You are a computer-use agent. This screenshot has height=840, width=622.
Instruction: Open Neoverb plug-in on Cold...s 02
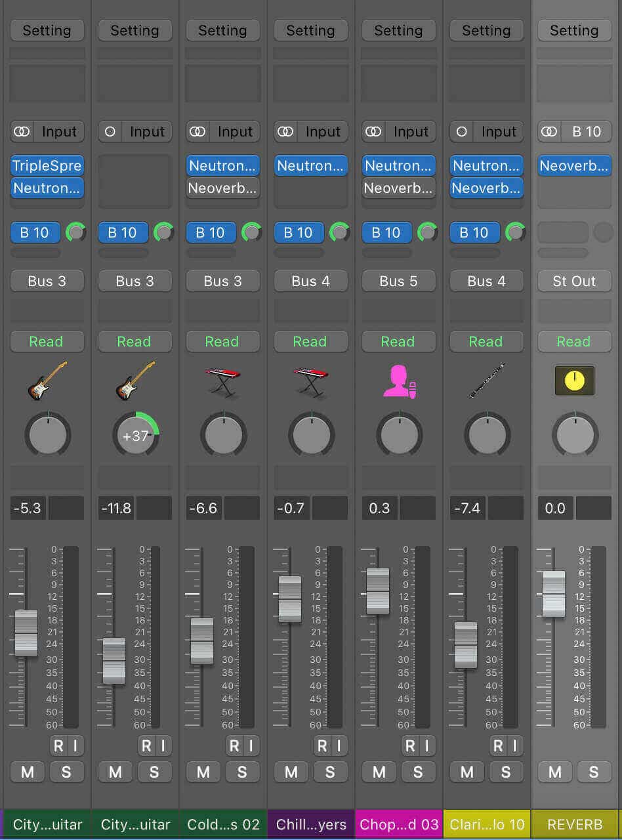point(222,188)
